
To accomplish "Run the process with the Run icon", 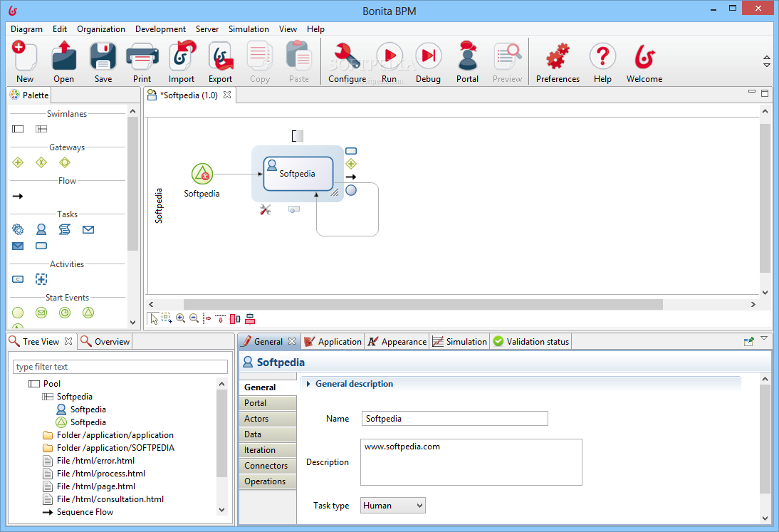I will (389, 56).
